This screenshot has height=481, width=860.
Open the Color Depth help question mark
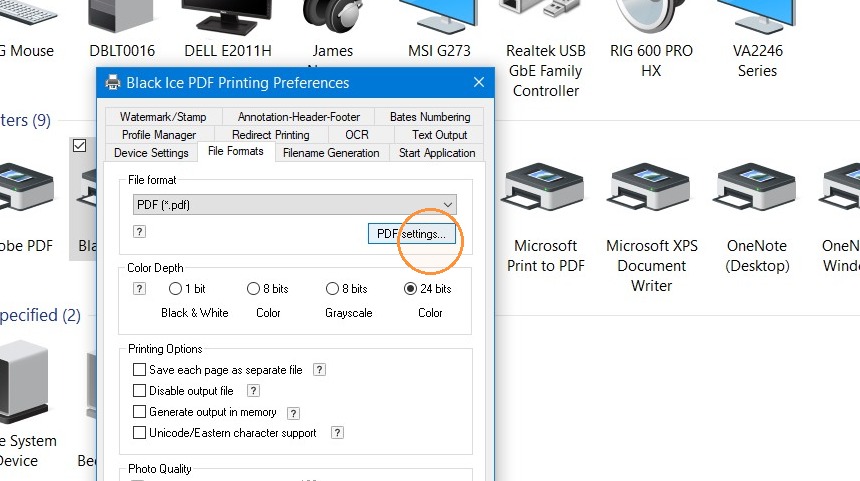pyautogui.click(x=139, y=288)
